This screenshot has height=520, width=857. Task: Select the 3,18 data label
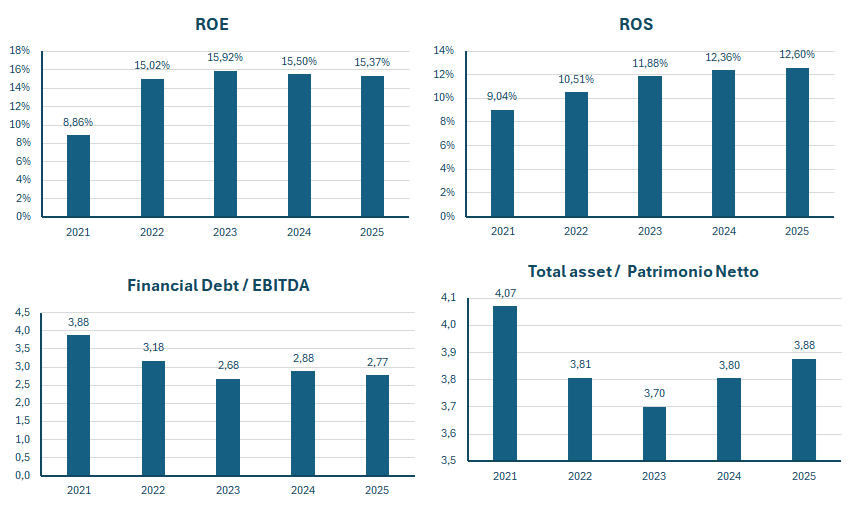click(154, 348)
